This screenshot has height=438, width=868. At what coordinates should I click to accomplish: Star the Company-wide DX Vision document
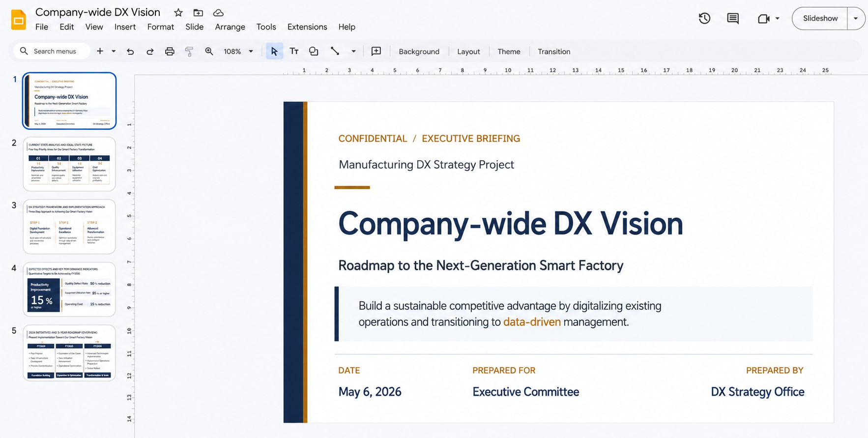pyautogui.click(x=178, y=13)
